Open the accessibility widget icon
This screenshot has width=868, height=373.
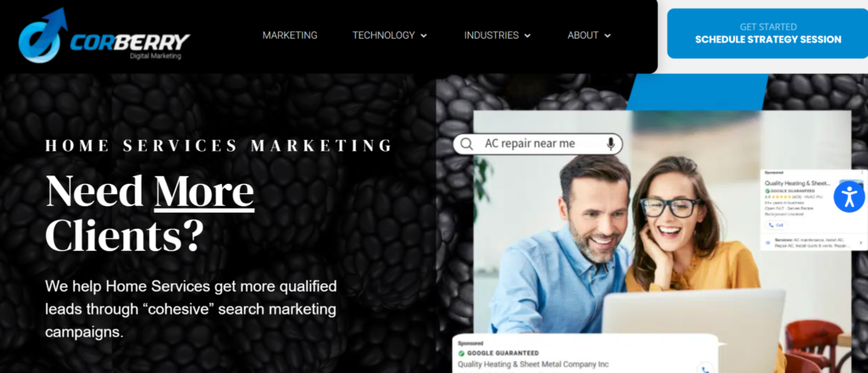849,197
